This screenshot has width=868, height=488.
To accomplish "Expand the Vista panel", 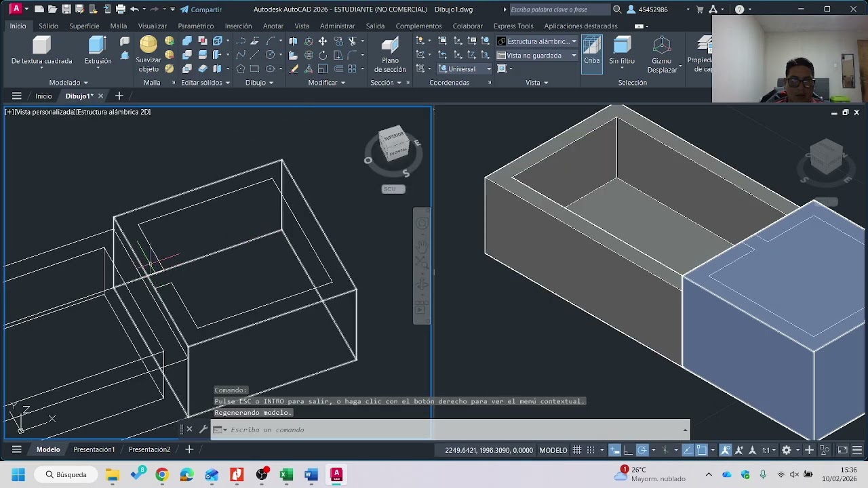I will 536,83.
